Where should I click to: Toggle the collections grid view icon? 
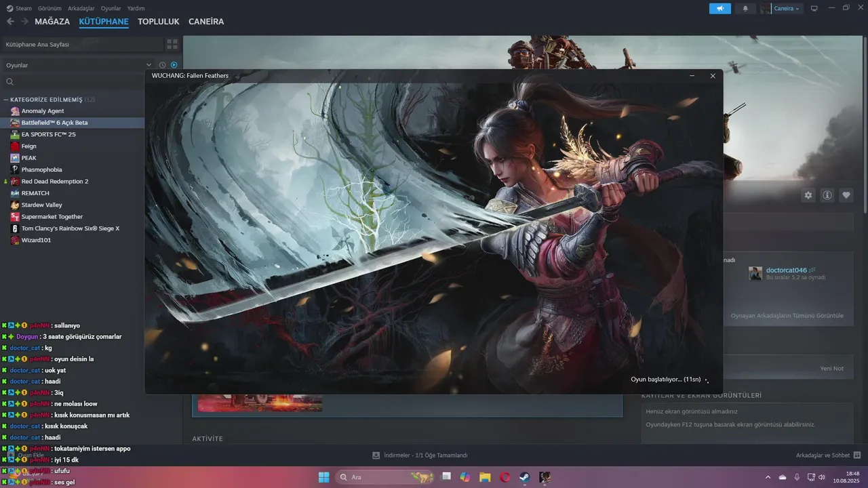pos(172,44)
